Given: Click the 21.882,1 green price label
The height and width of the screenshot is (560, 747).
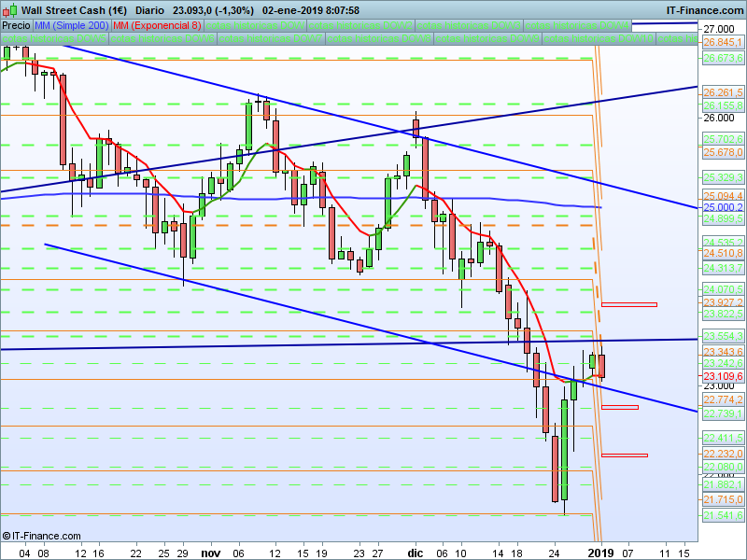Looking at the screenshot, I should tap(723, 484).
